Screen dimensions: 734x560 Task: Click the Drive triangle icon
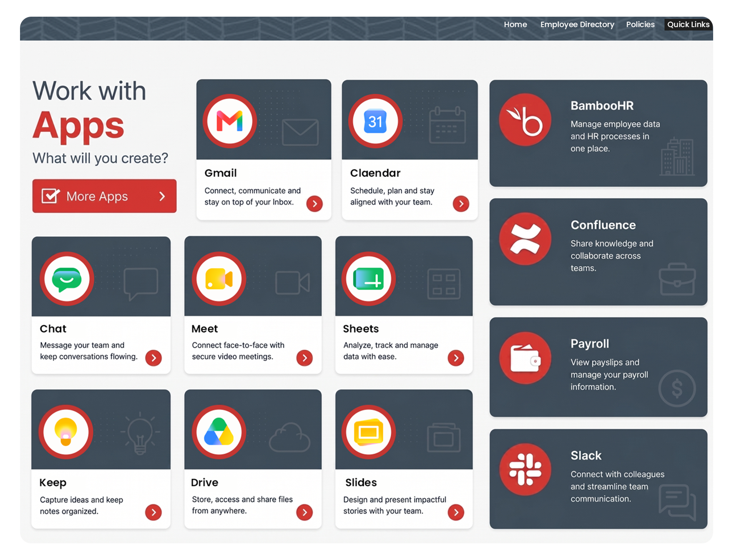[x=219, y=432]
